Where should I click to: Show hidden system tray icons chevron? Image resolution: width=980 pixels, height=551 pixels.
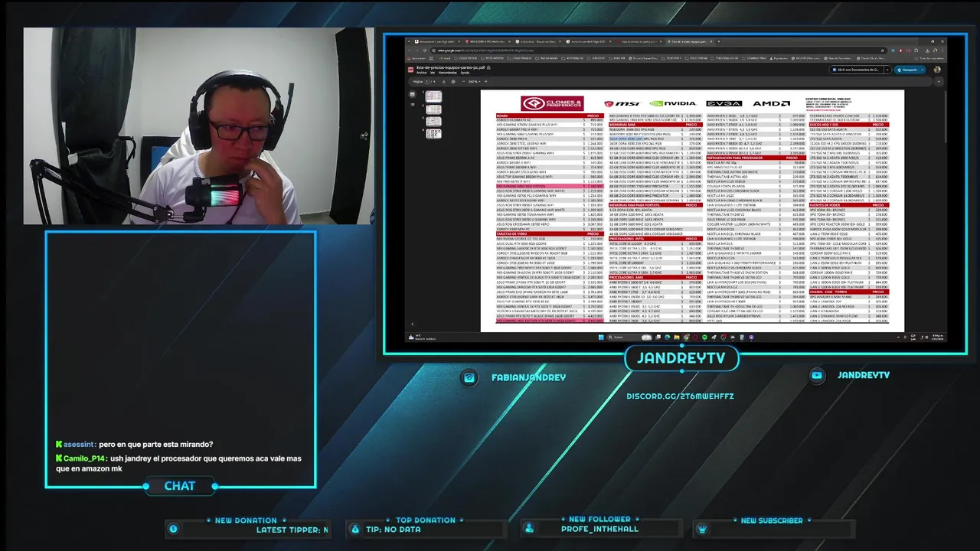(x=898, y=337)
